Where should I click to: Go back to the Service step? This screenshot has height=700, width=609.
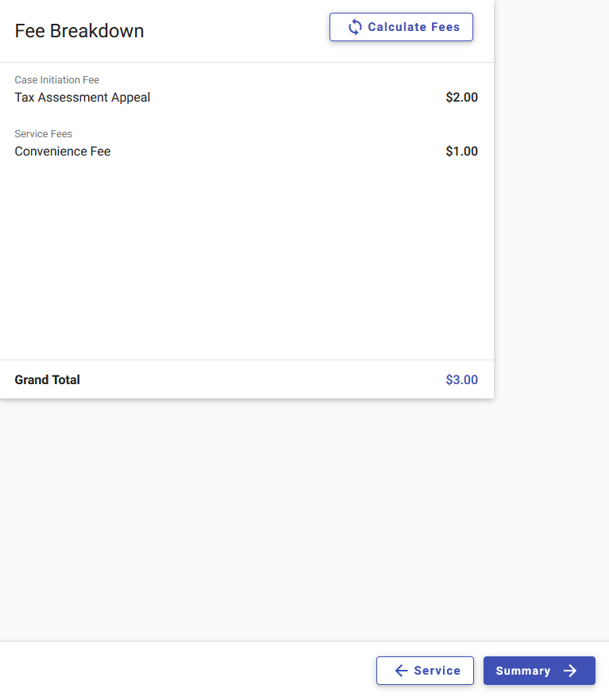425,671
